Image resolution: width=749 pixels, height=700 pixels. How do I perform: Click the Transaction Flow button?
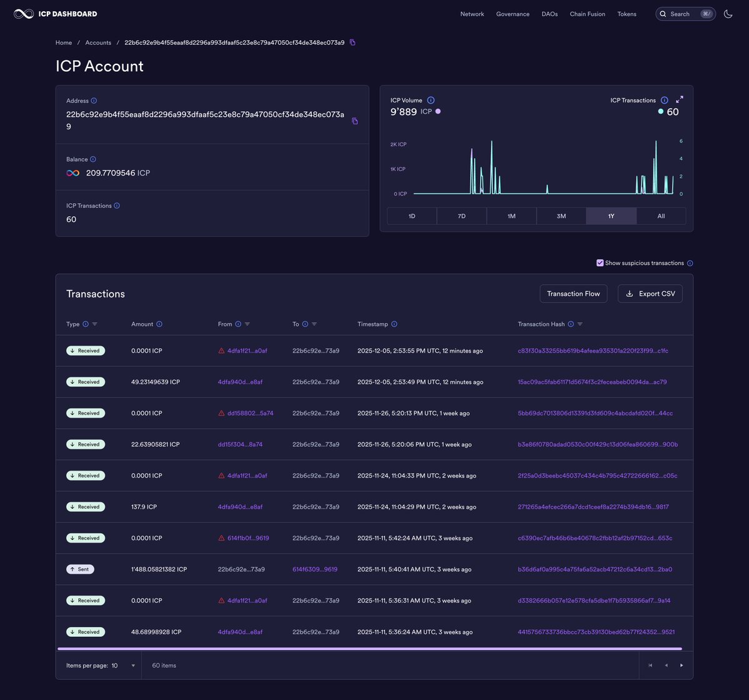pos(573,293)
